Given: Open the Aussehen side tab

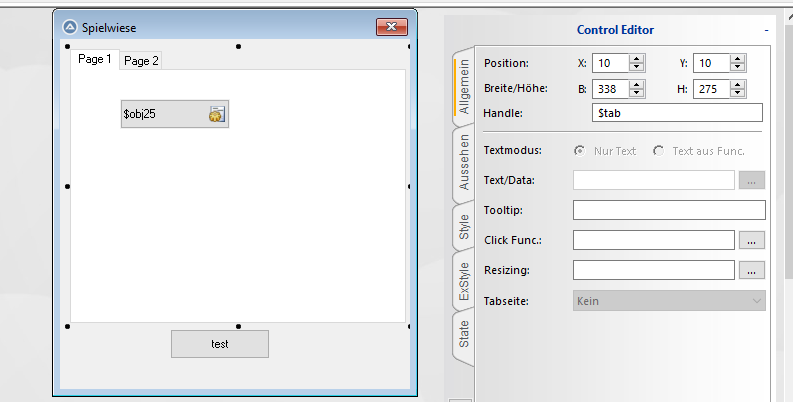Looking at the screenshot, I should pos(464,164).
